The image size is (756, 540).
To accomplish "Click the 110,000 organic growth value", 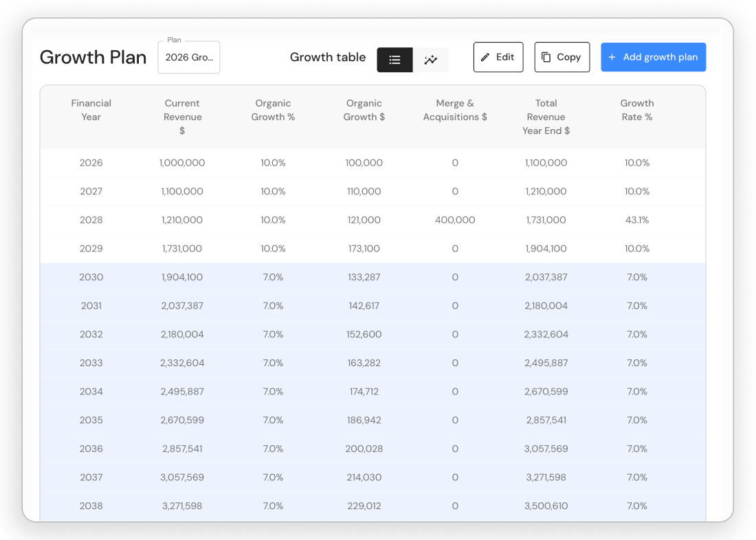I will (364, 192).
